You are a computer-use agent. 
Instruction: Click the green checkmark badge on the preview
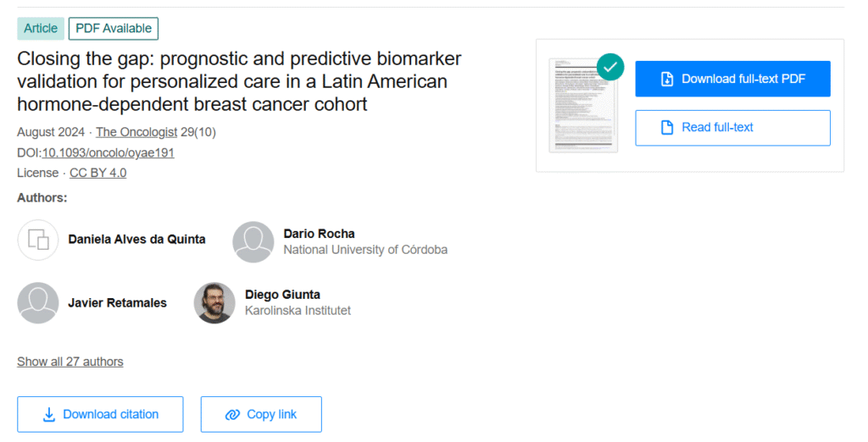(610, 67)
